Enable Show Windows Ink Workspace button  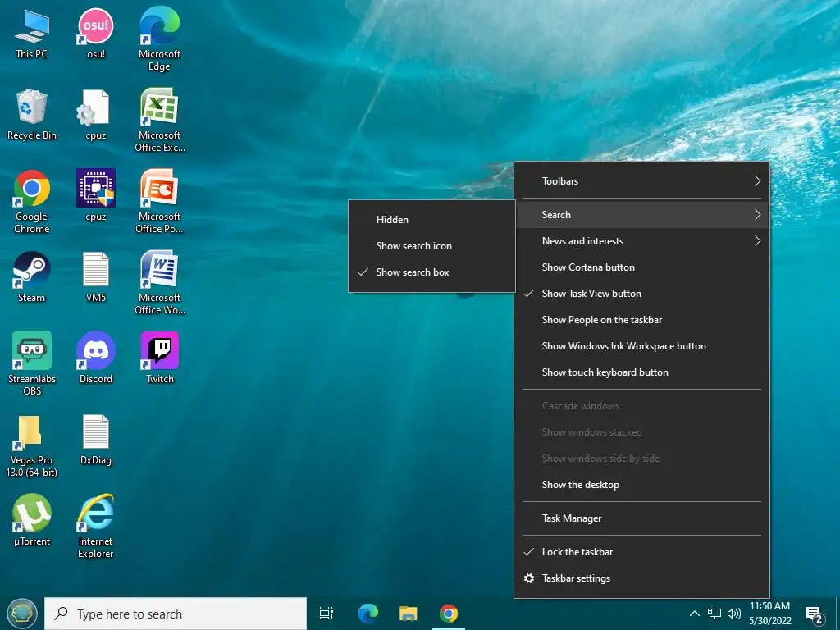click(x=641, y=346)
